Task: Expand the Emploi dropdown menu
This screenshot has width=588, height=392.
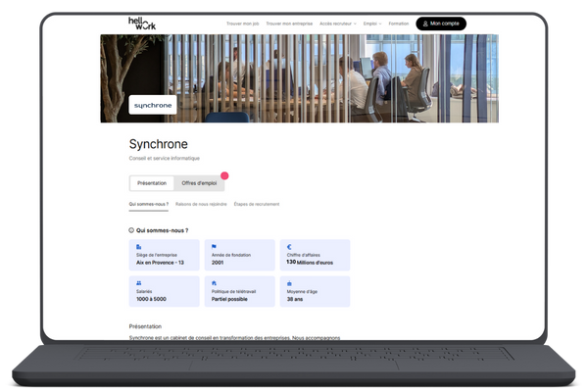Action: (x=372, y=24)
